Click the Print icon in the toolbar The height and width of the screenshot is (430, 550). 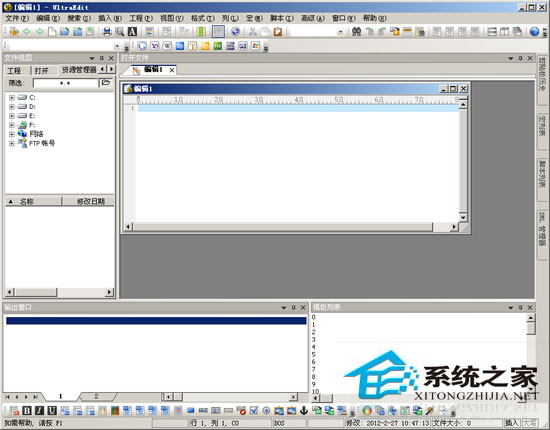(x=107, y=32)
